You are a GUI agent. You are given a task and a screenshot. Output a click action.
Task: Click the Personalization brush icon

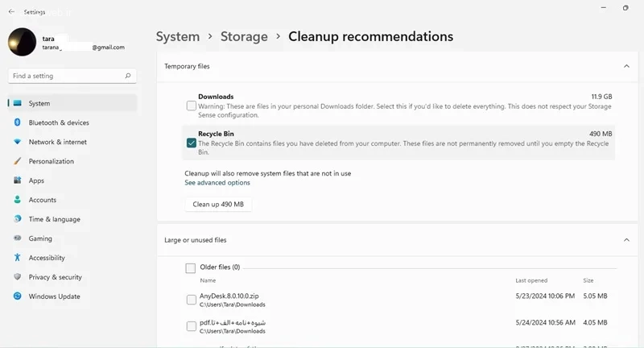click(17, 161)
